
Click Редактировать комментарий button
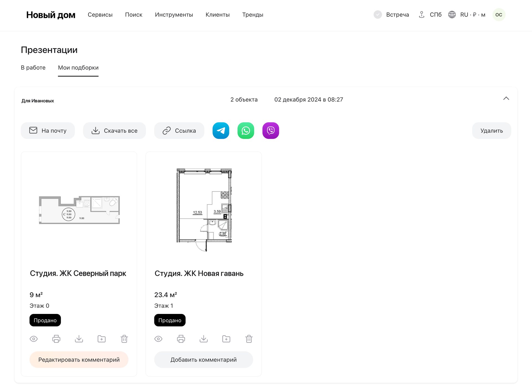coord(79,360)
